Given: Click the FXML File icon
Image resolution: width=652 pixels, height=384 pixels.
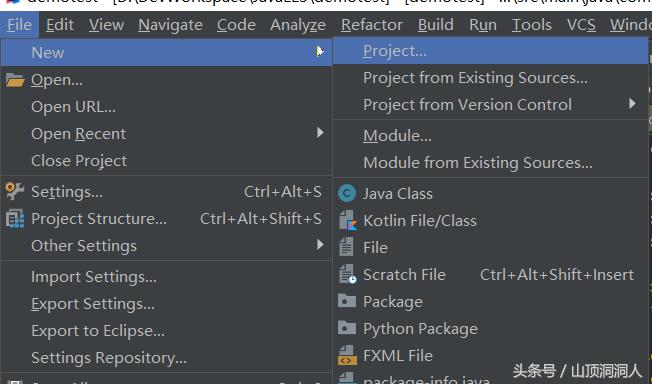Looking at the screenshot, I should [x=348, y=355].
